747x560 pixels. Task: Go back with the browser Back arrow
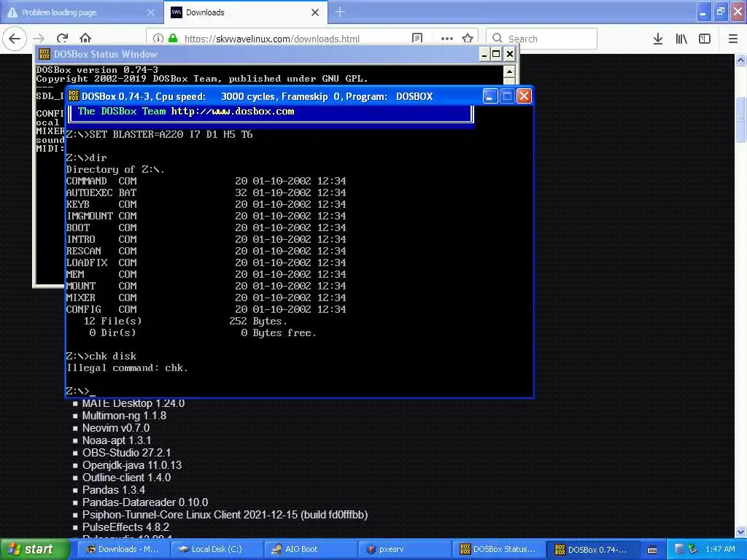pyautogui.click(x=15, y=38)
